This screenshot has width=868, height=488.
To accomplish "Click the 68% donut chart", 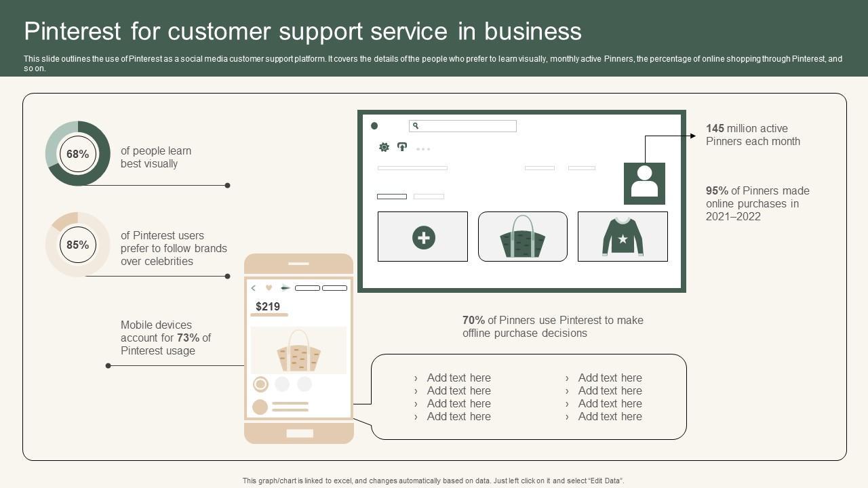I will pyautogui.click(x=78, y=154).
